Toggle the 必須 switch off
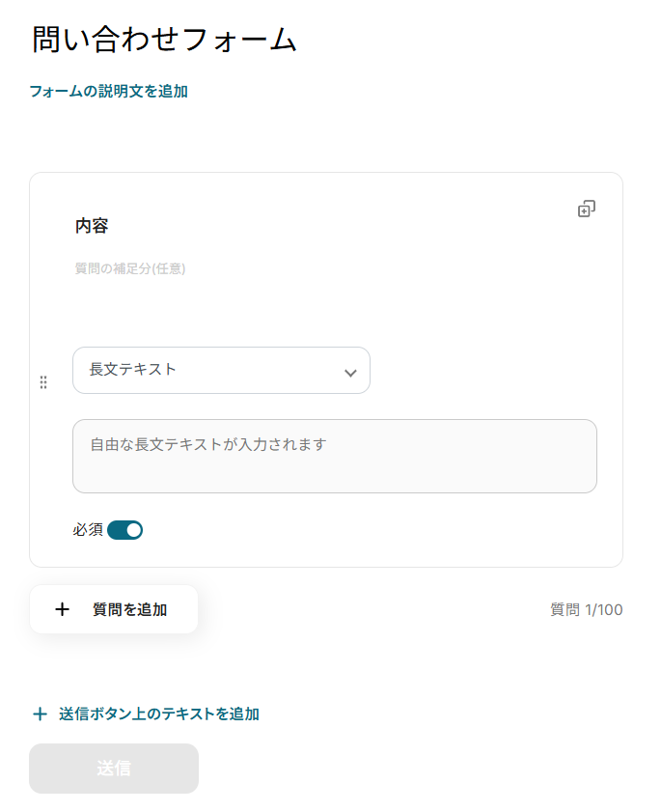Screen dimensions: 661x812 pos(125,529)
